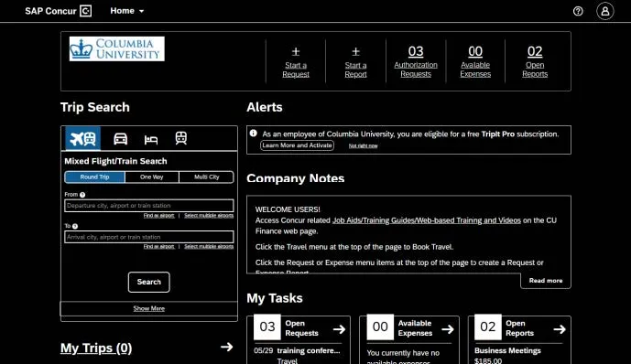
Task: Open the Home dropdown menu
Action: tap(126, 11)
